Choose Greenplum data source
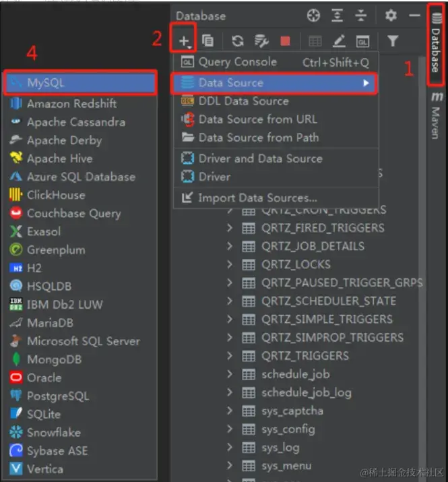The image size is (448, 482). tap(80, 250)
